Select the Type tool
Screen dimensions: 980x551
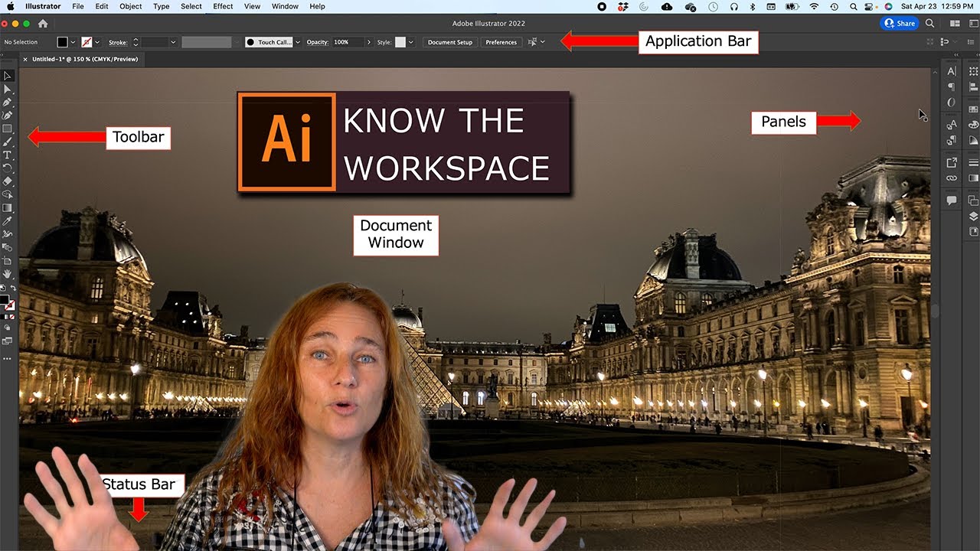(8, 155)
